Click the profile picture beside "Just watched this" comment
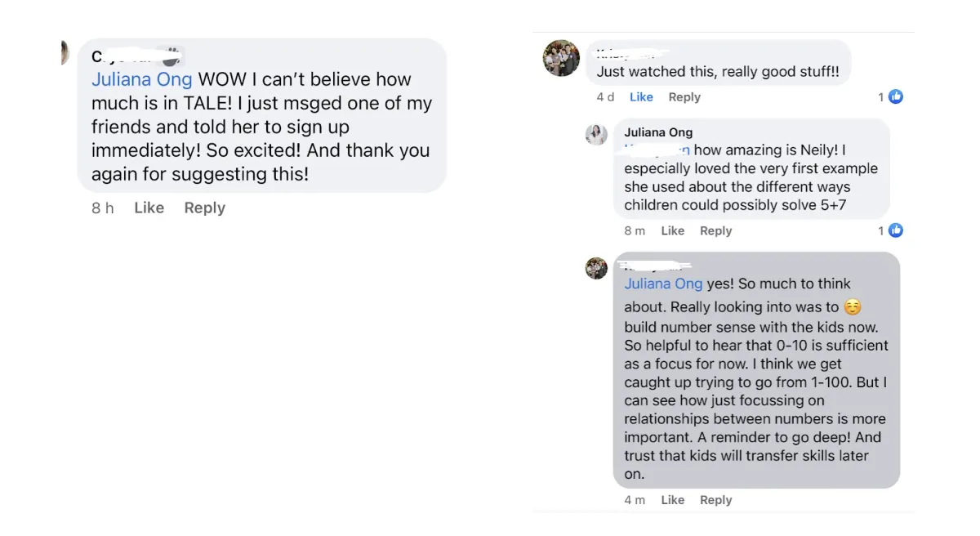Viewport: 980px width, 536px height. [x=562, y=58]
